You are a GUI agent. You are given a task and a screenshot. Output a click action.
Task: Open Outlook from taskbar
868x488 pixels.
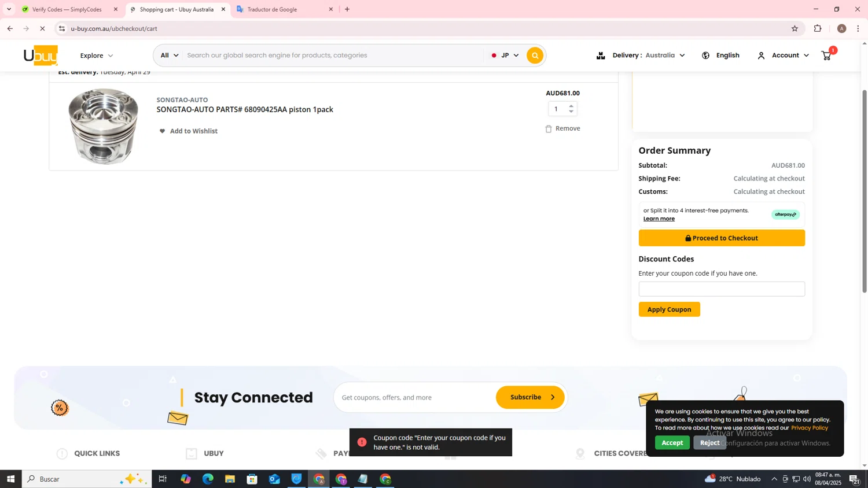pos(274,479)
